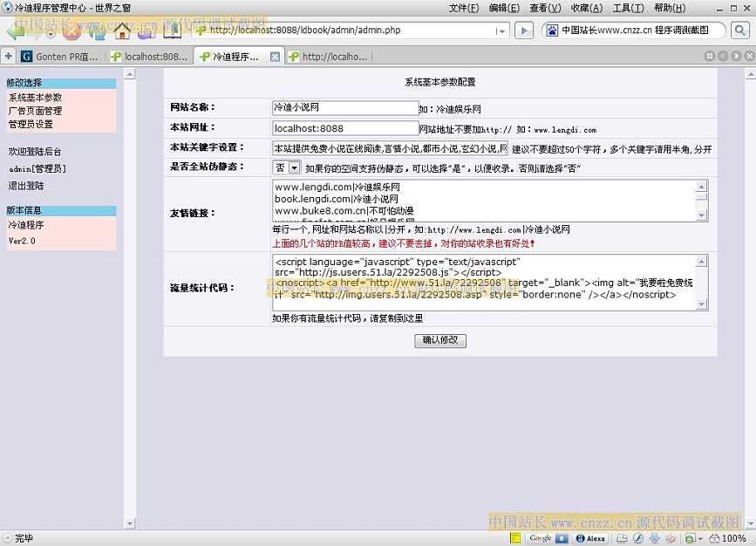The width and height of the screenshot is (756, 546).
Task: Switch to the Gonten PR值 tab
Action: [x=60, y=57]
